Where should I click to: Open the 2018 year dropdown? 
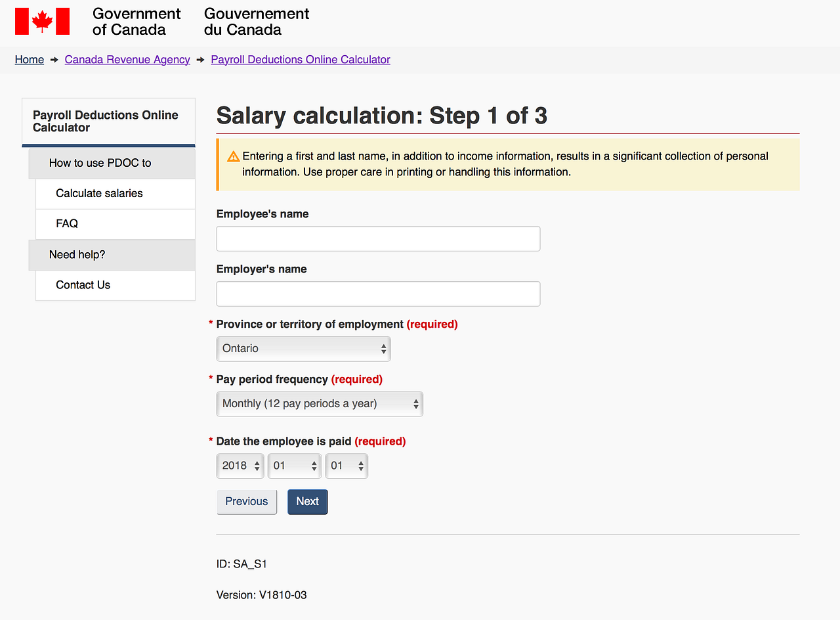240,466
